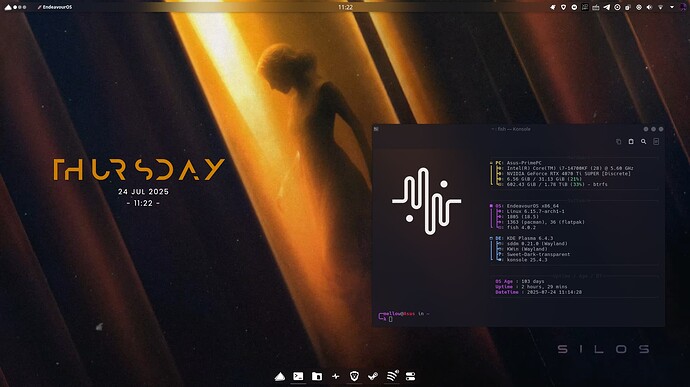690x387 pixels.
Task: Click the Copy icon in Konsole toolbar
Action: pyautogui.click(x=618, y=142)
